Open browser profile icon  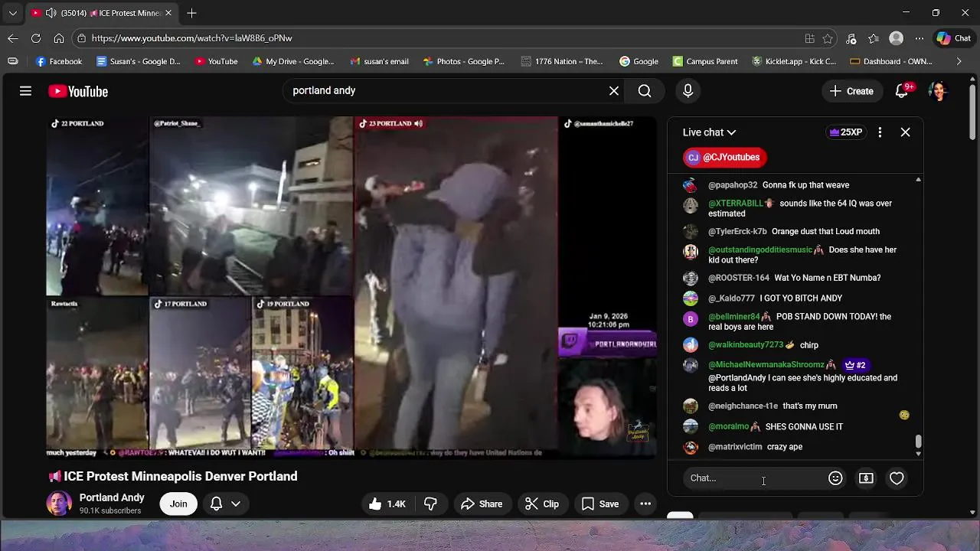897,38
